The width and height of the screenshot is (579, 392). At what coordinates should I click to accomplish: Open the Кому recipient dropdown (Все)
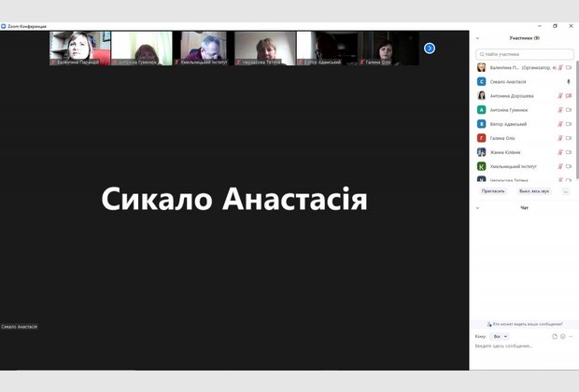coord(501,336)
